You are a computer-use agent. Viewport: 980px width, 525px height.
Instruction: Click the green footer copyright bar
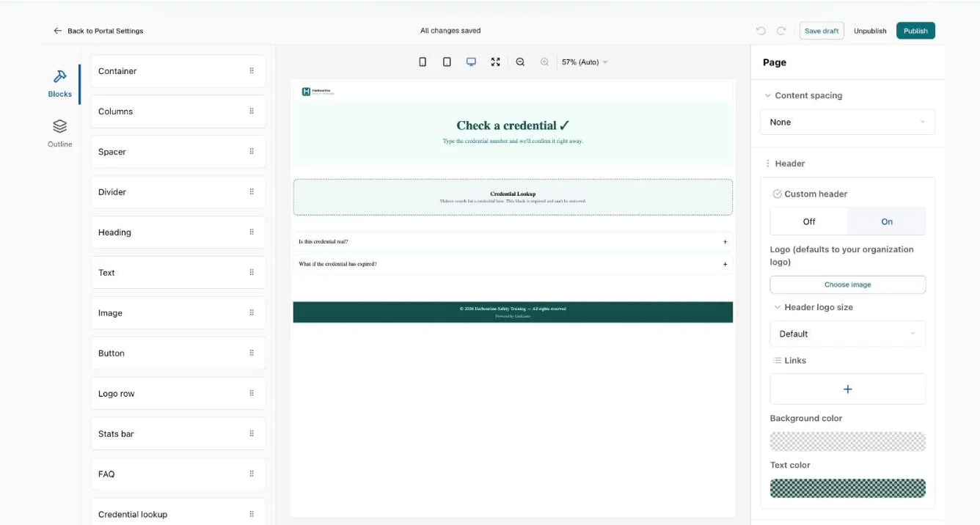point(513,312)
